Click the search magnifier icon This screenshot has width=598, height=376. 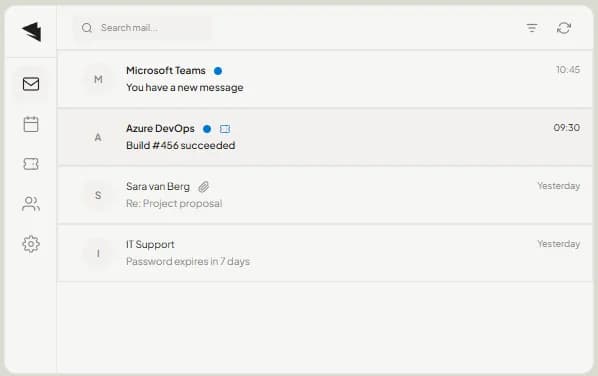pyautogui.click(x=87, y=28)
